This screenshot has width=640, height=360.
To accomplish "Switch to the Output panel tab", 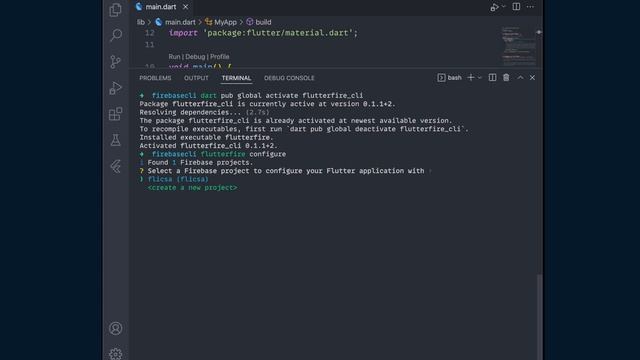I will click(196, 78).
